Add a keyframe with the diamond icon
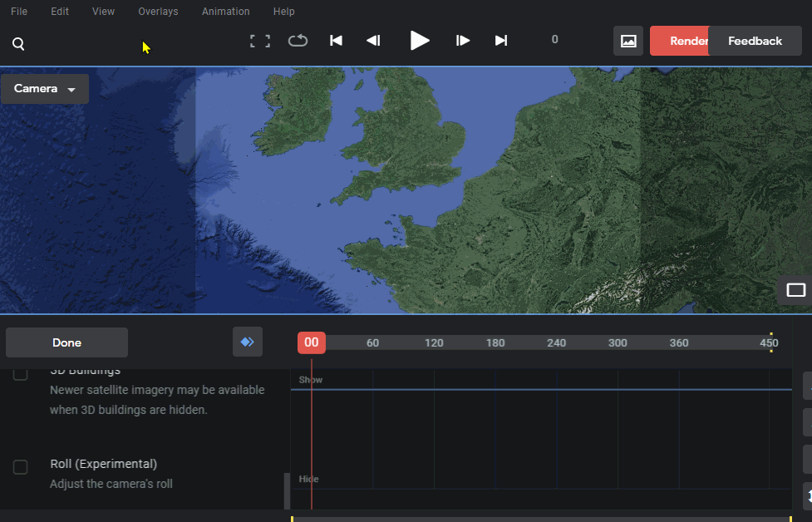The height and width of the screenshot is (522, 812). point(247,342)
